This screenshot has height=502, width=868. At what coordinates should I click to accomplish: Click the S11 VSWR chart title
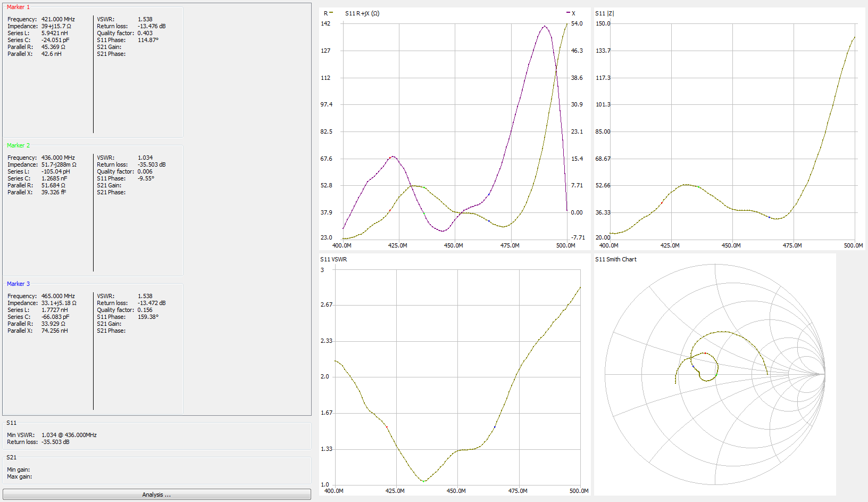coord(333,259)
